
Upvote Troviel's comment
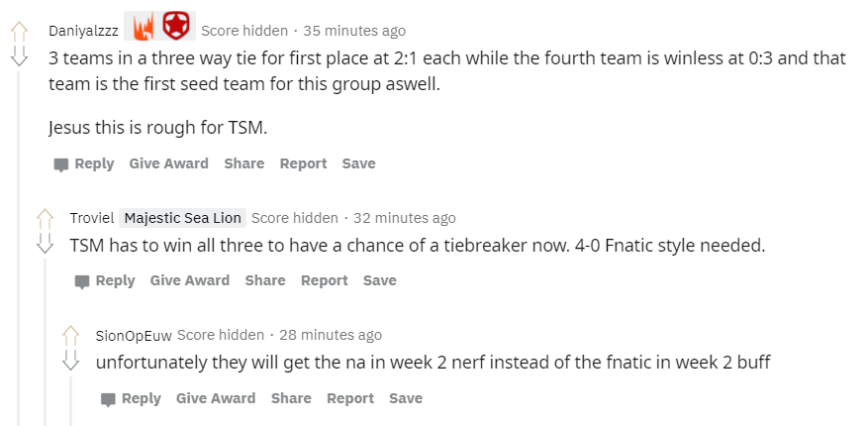(x=45, y=218)
